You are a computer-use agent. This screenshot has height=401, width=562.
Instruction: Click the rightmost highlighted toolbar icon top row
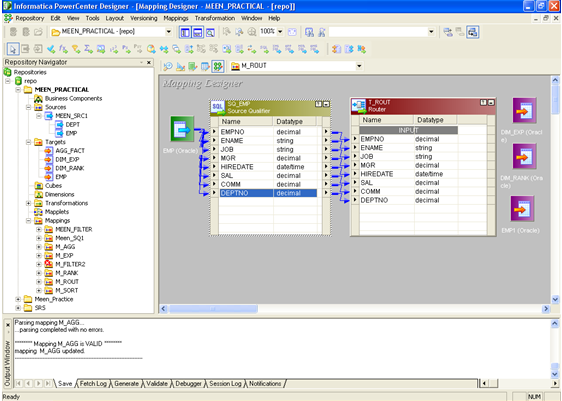tap(472, 32)
